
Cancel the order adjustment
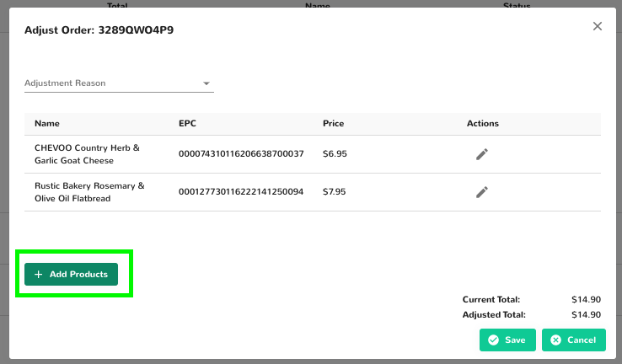(x=574, y=340)
